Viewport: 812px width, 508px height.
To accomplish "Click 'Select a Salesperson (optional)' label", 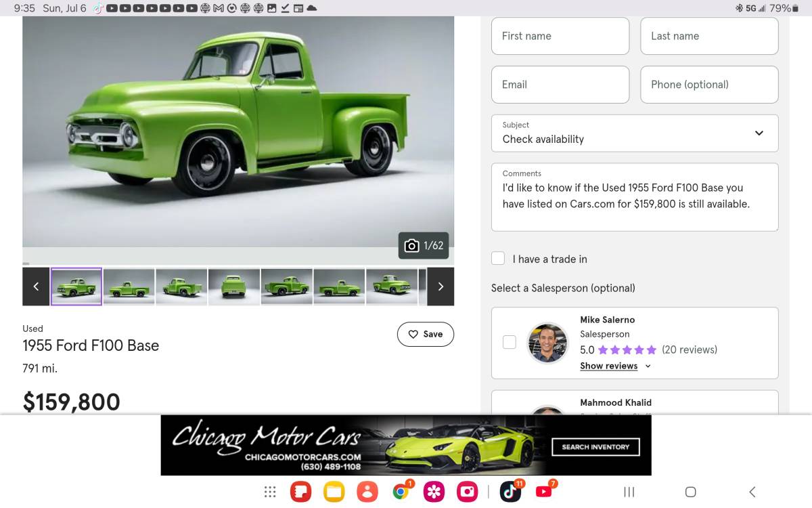I will [563, 288].
